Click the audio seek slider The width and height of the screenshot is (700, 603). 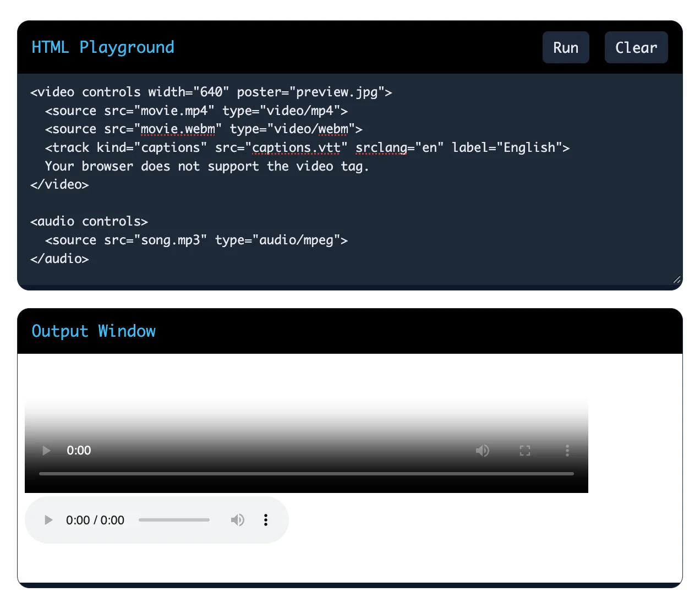(174, 520)
